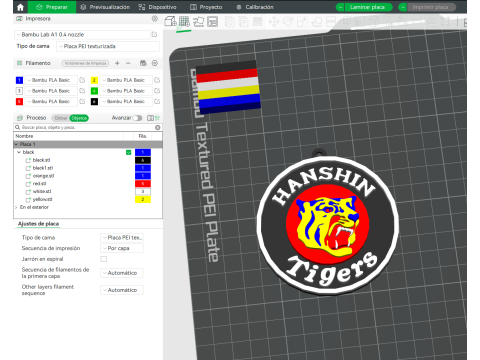Image resolution: width=480 pixels, height=360 pixels.
Task: Select the Move tool in the toolbar
Action: pyautogui.click(x=274, y=22)
